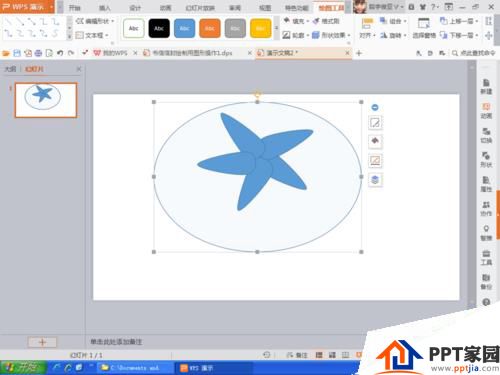Screen dimensions: 500x375
Task: Choose the orange Abc shape style
Action: pos(210,28)
